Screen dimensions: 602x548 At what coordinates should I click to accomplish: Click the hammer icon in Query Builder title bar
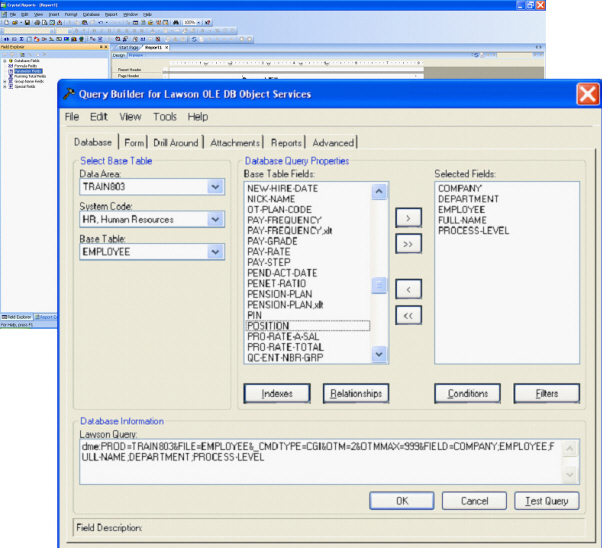pyautogui.click(x=69, y=93)
